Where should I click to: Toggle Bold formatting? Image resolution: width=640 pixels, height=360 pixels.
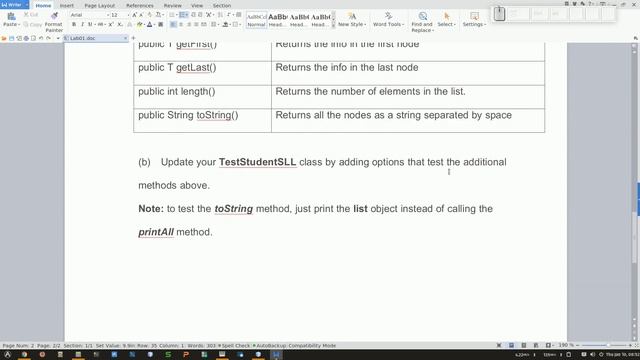(74, 24)
